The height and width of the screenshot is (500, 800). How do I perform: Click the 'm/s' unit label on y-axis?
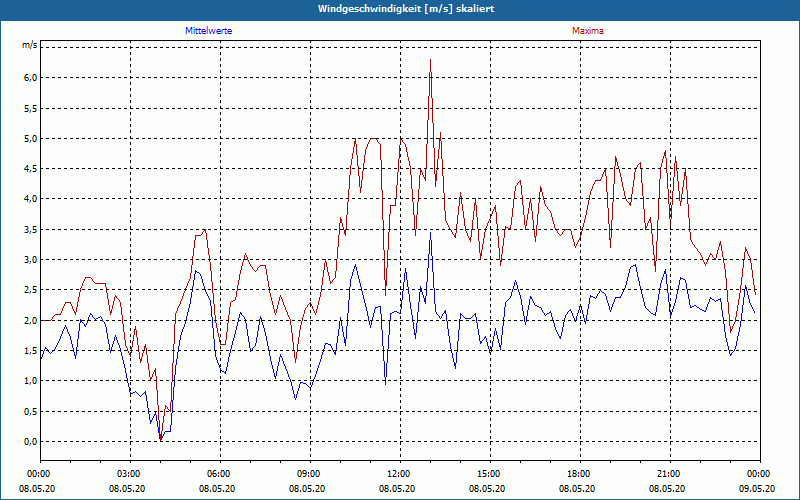(x=29, y=45)
